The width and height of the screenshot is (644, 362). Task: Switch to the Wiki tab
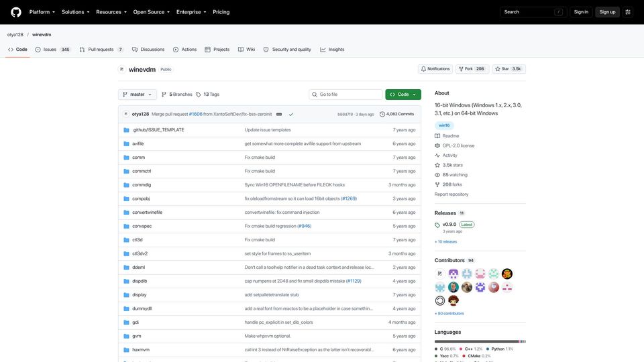246,49
